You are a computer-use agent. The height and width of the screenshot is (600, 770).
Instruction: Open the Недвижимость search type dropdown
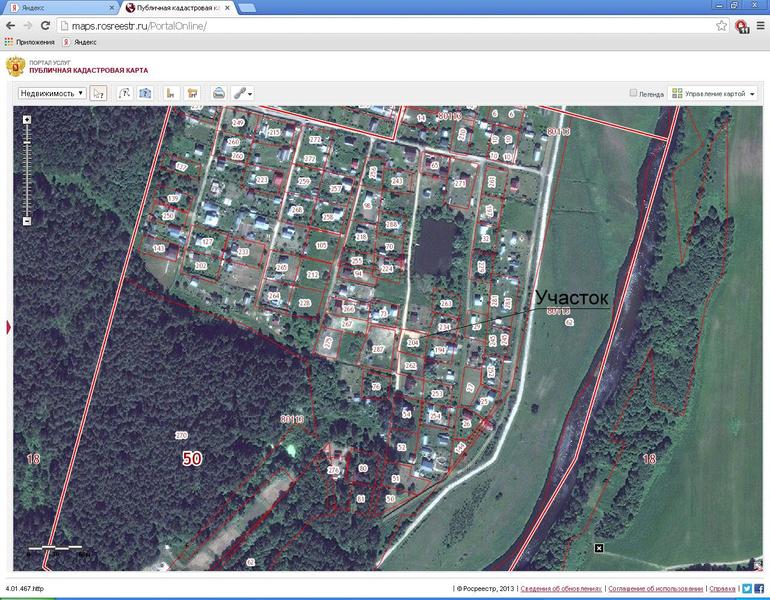click(52, 93)
